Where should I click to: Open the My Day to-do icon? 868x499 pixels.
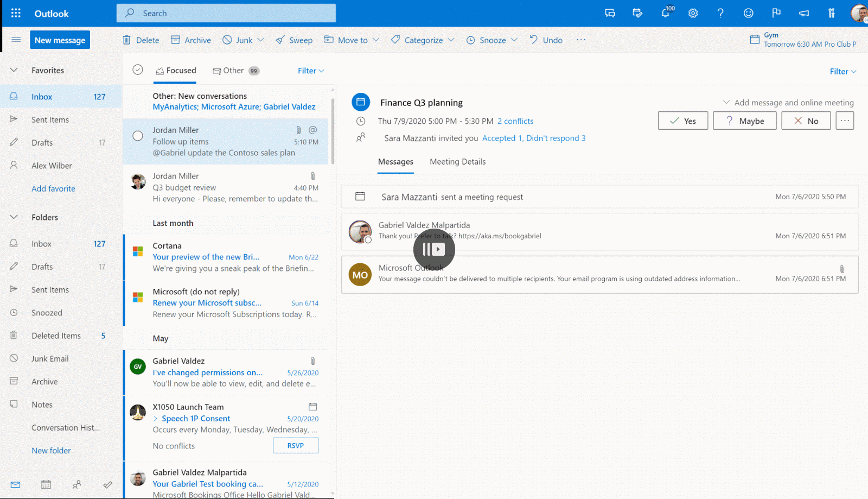pos(637,13)
